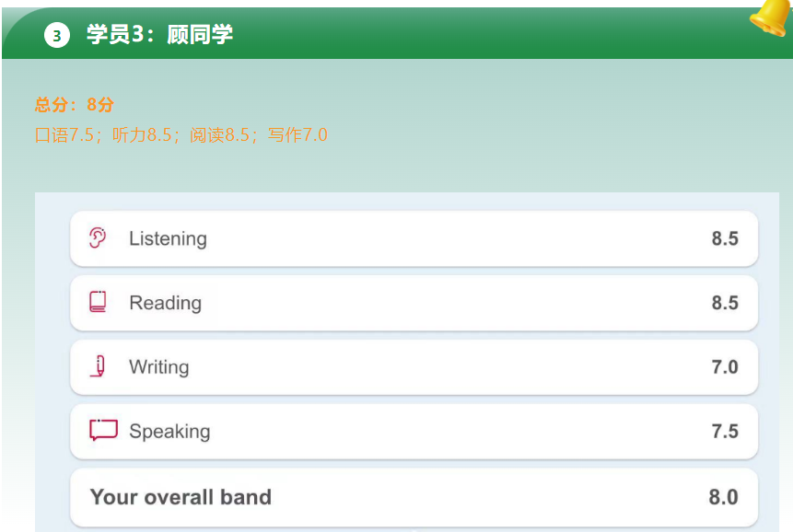Click the Listening 8.5 score value
The image size is (793, 532).
pyautogui.click(x=725, y=238)
